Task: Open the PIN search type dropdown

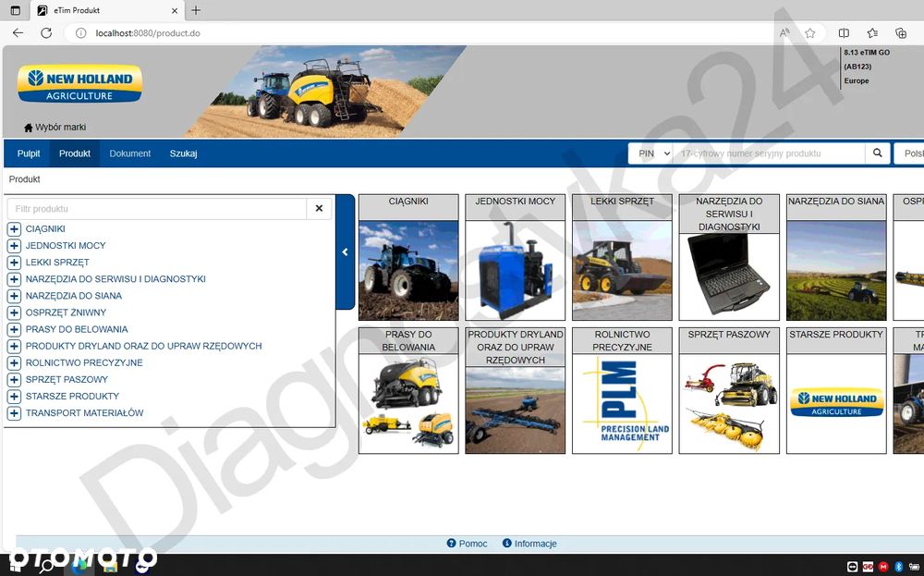Action: (x=650, y=153)
